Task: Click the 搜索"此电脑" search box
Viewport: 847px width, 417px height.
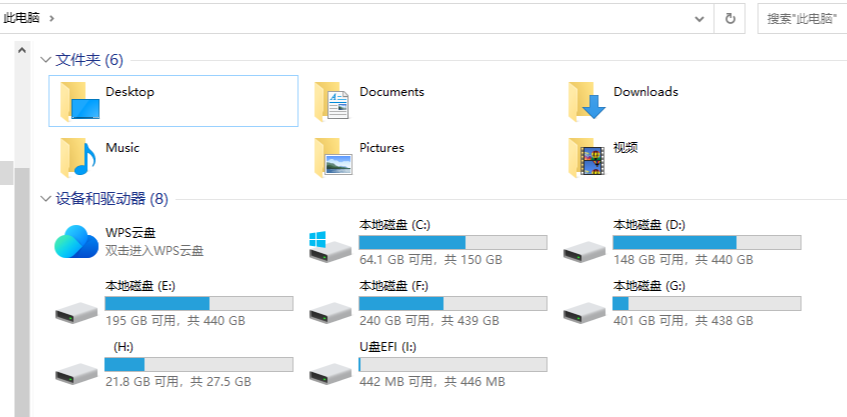Action: 802,19
